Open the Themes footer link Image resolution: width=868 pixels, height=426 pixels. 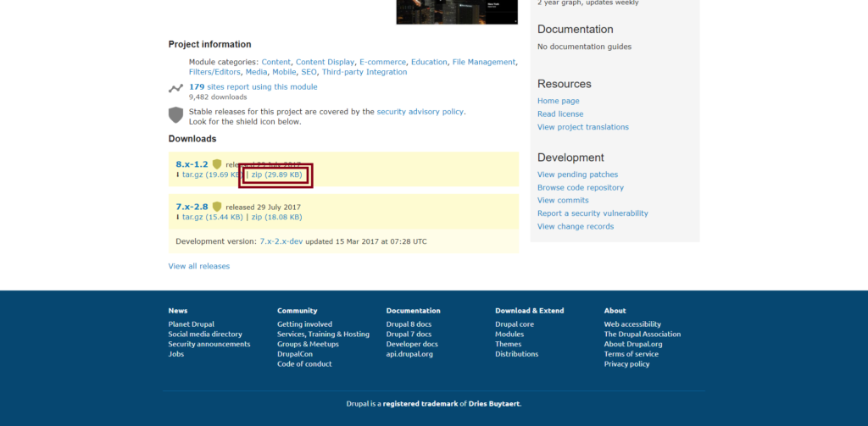(x=509, y=344)
